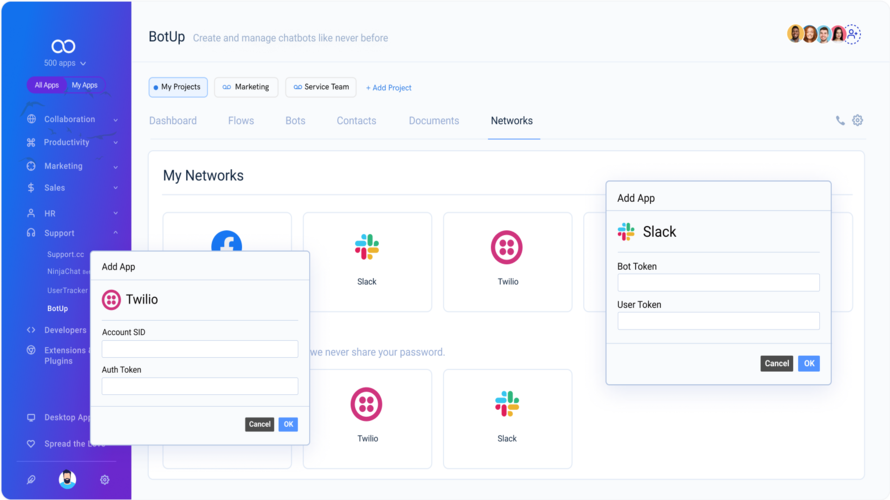Collapse the Support category chevron
The width and height of the screenshot is (890, 500).
tap(115, 233)
